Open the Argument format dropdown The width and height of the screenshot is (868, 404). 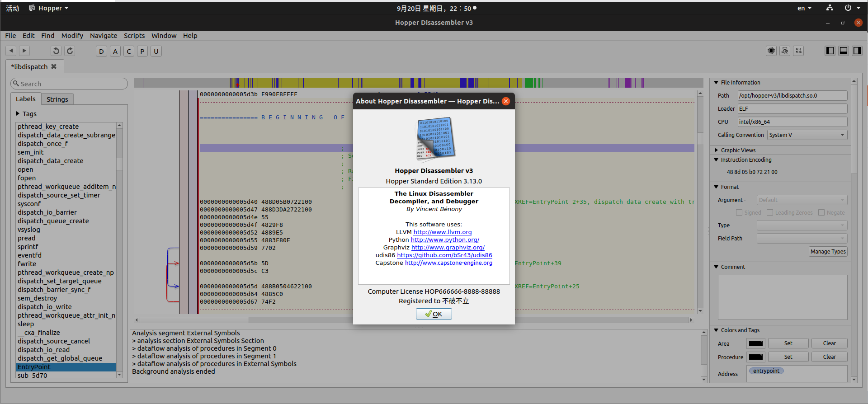[802, 200]
